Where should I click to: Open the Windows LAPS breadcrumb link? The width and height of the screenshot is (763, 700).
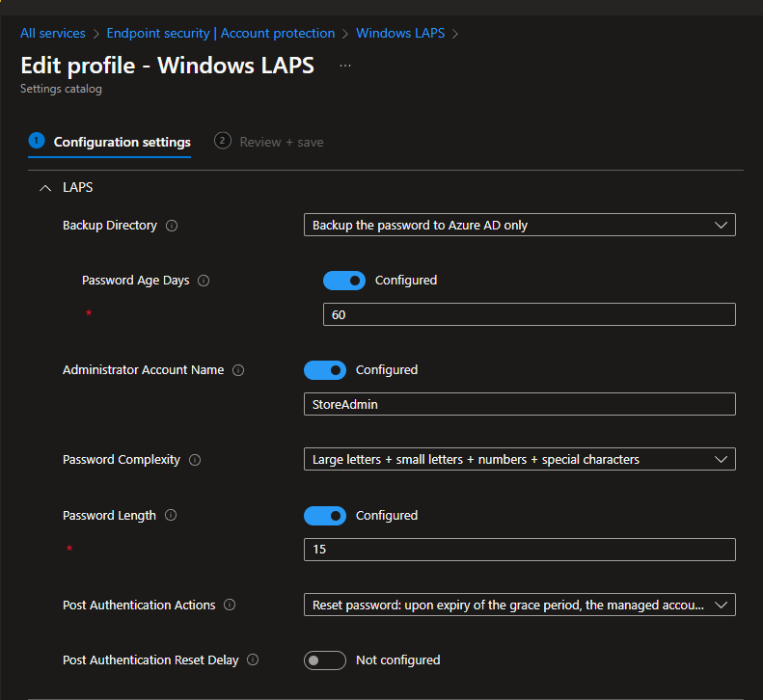(x=400, y=33)
